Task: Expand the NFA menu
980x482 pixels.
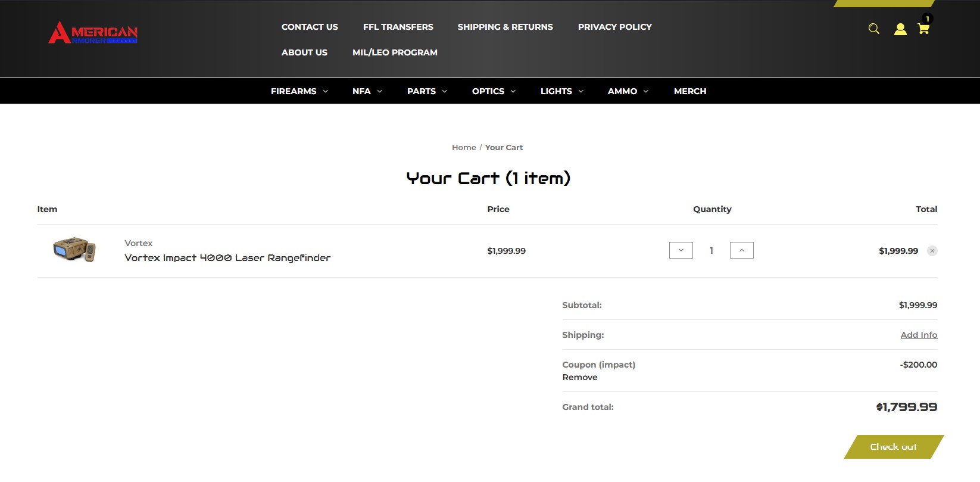Action: tap(367, 91)
